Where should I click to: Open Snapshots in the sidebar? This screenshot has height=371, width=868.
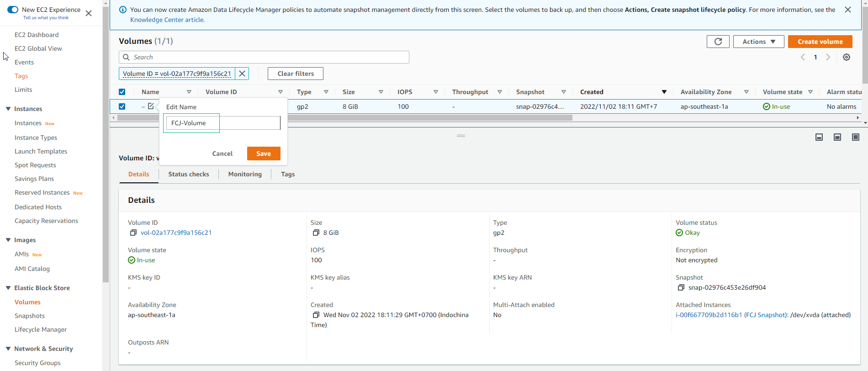click(30, 316)
